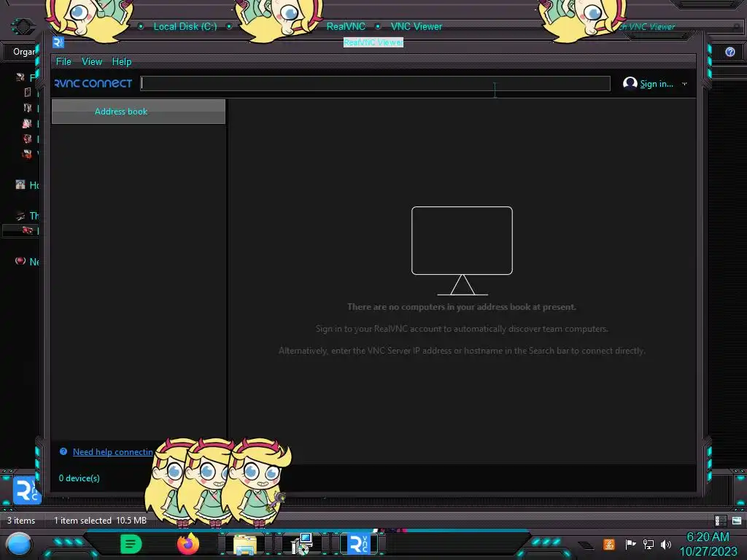Open the File menu in RealVNC Viewer

pyautogui.click(x=63, y=61)
